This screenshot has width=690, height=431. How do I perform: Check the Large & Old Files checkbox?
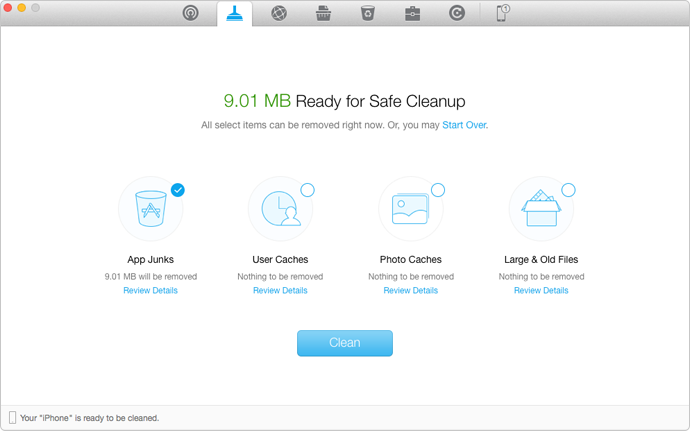(x=569, y=190)
